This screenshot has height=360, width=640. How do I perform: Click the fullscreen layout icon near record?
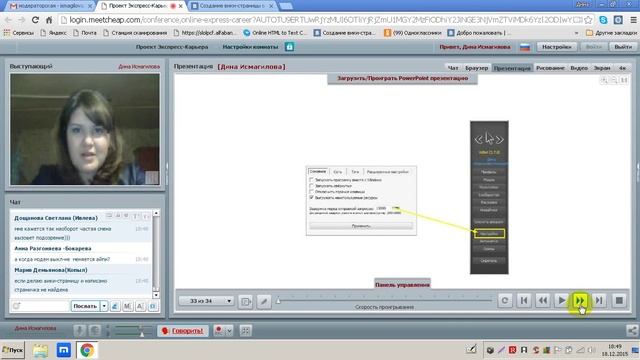click(245, 331)
